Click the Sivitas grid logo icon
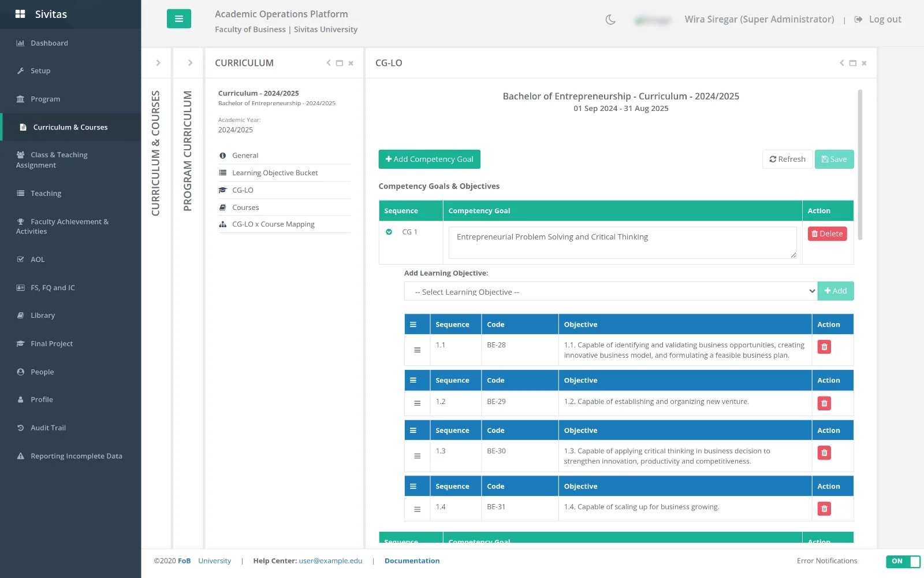Image resolution: width=924 pixels, height=578 pixels. point(20,14)
